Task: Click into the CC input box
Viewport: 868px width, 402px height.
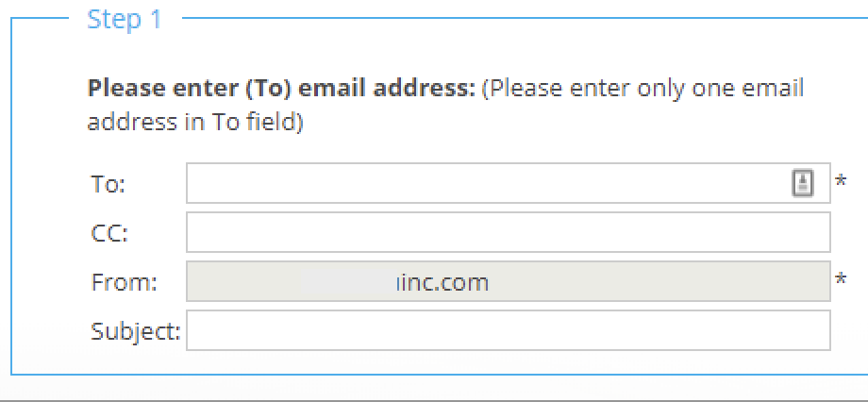Action: coord(508,232)
